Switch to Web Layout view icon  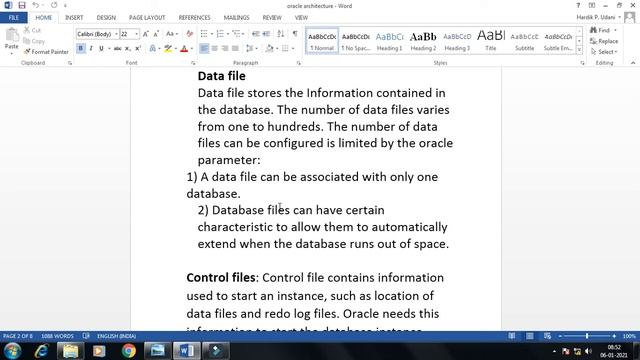(x=547, y=336)
